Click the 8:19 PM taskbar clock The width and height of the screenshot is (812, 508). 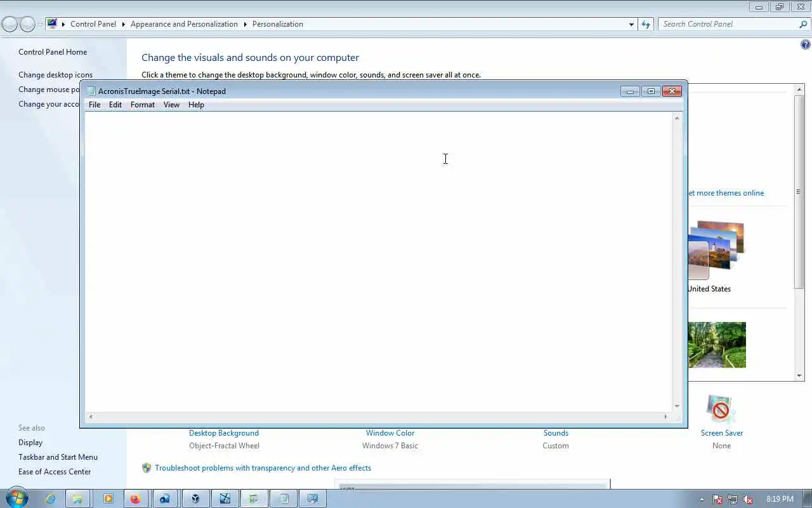(x=780, y=499)
